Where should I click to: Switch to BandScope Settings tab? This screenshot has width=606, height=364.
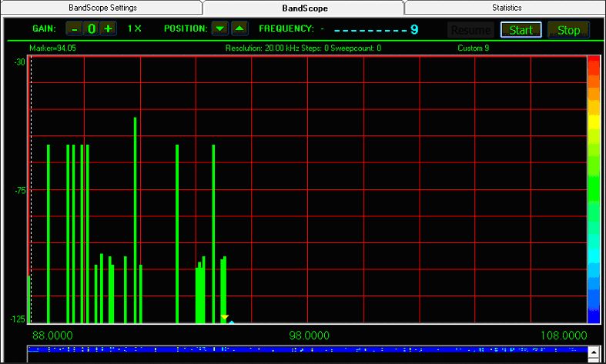(102, 8)
